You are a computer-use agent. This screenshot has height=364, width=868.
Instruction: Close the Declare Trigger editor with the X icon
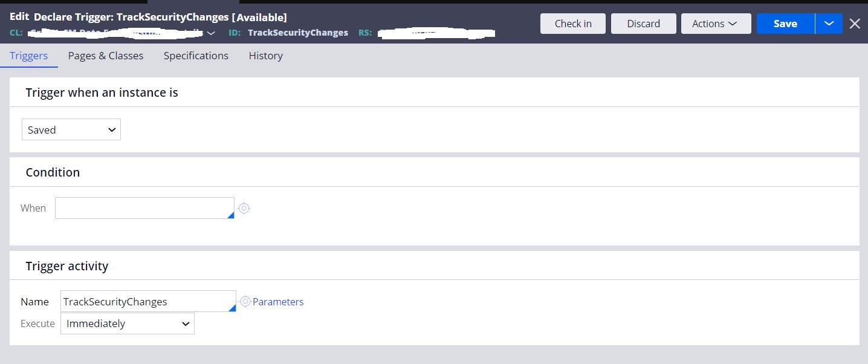[854, 24]
